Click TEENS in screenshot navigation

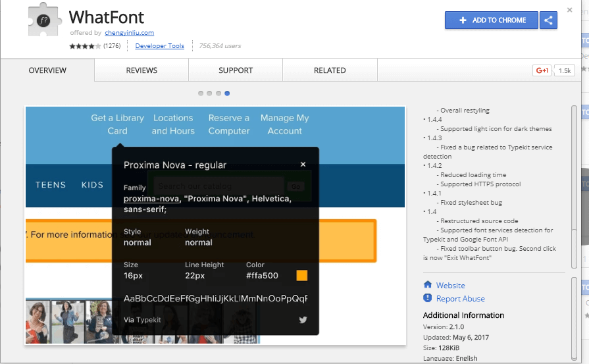point(51,185)
